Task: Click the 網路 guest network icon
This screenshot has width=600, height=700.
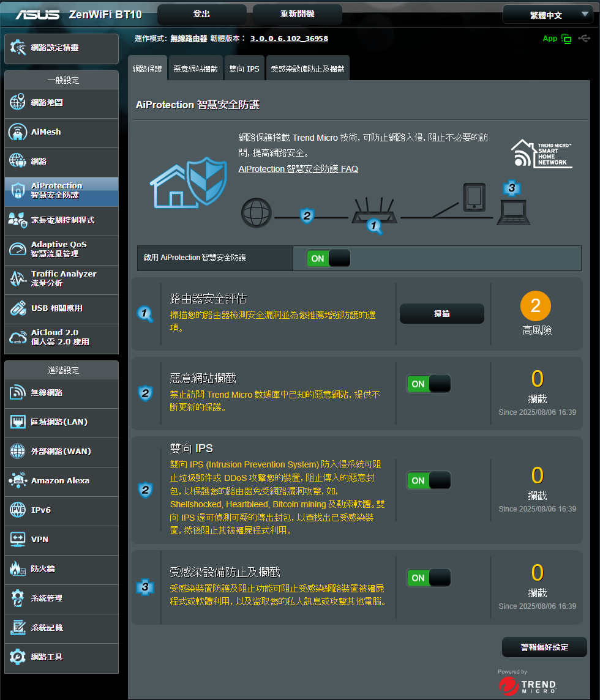Action: click(x=18, y=161)
